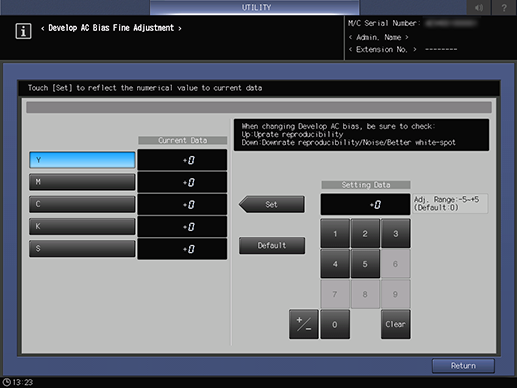Viewport: 517px width, 388px height.
Task: Click the Touch [Set] instruction message
Action: pyautogui.click(x=145, y=88)
